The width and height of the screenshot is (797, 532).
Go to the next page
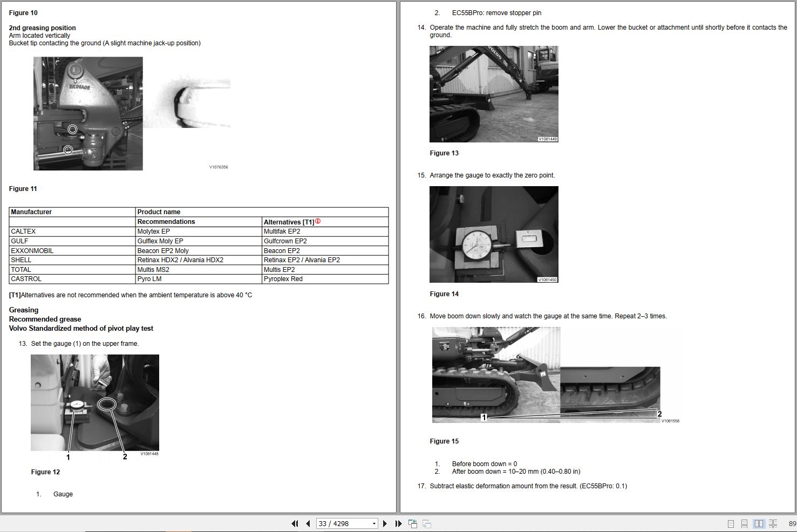(385, 523)
